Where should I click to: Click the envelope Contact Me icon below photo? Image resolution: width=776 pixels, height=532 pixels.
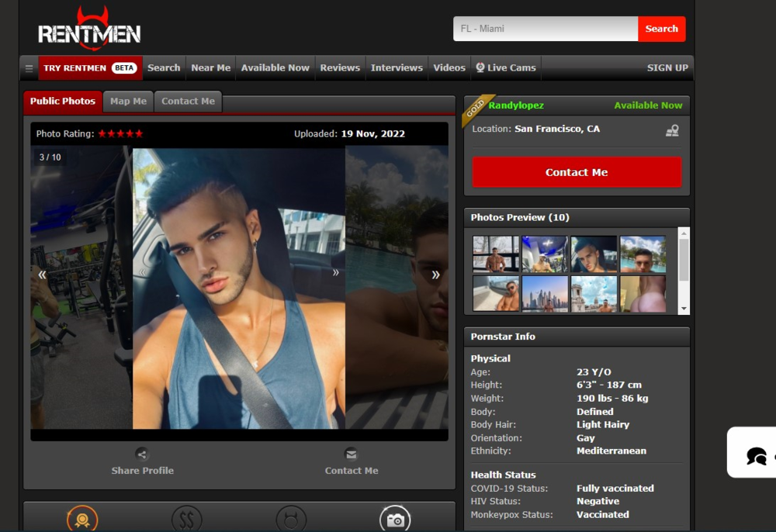tap(352, 454)
